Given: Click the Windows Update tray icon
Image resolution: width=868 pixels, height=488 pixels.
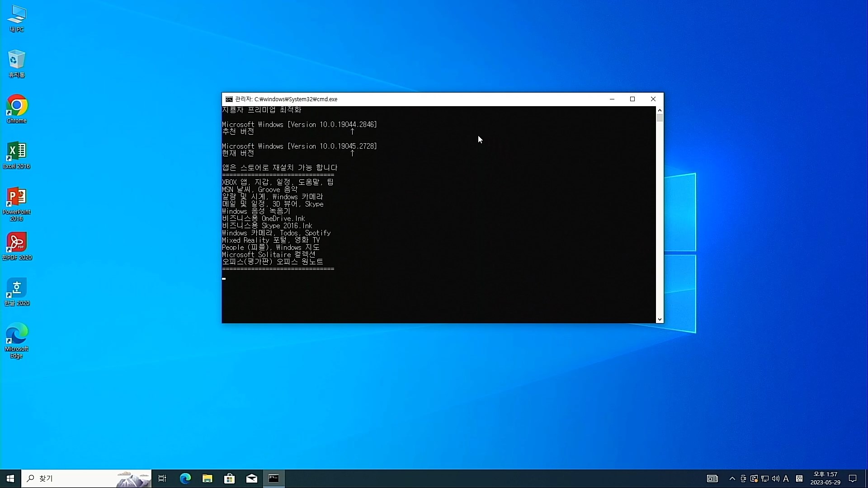Looking at the screenshot, I should 754,479.
